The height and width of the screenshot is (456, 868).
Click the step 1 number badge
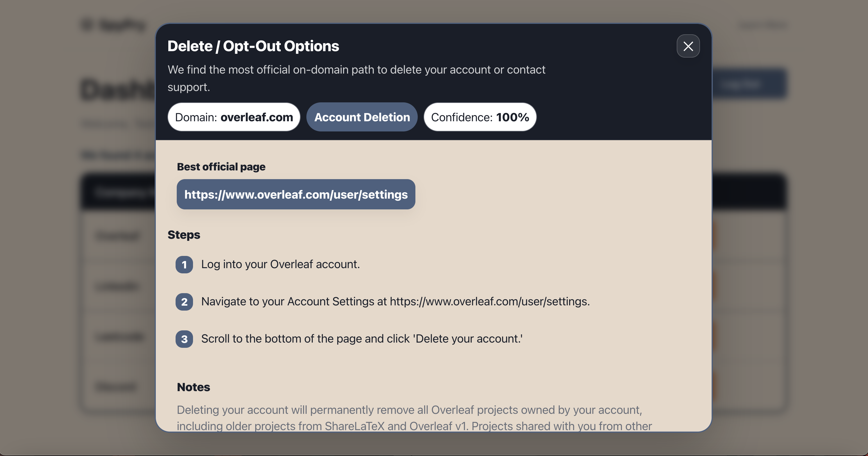184,265
